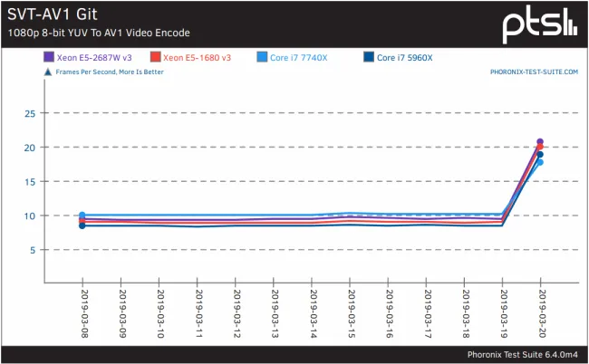Click the dark blue Core i7 5960X swatch

[369, 57]
